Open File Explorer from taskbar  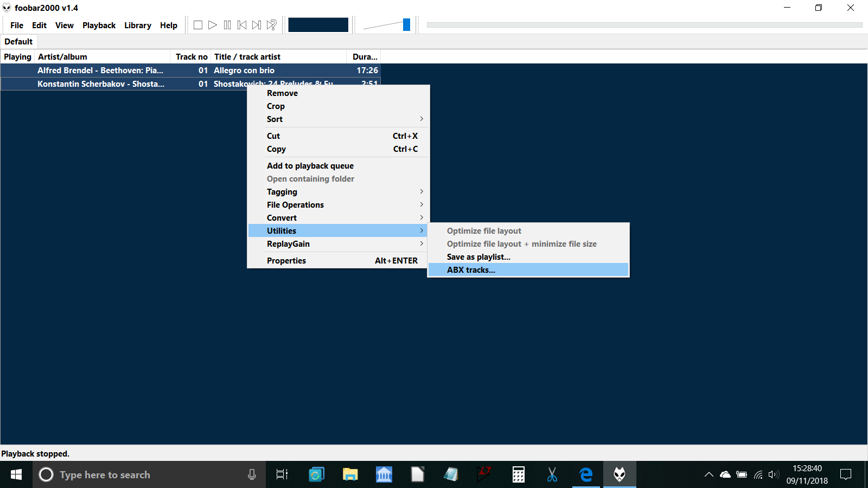[350, 474]
